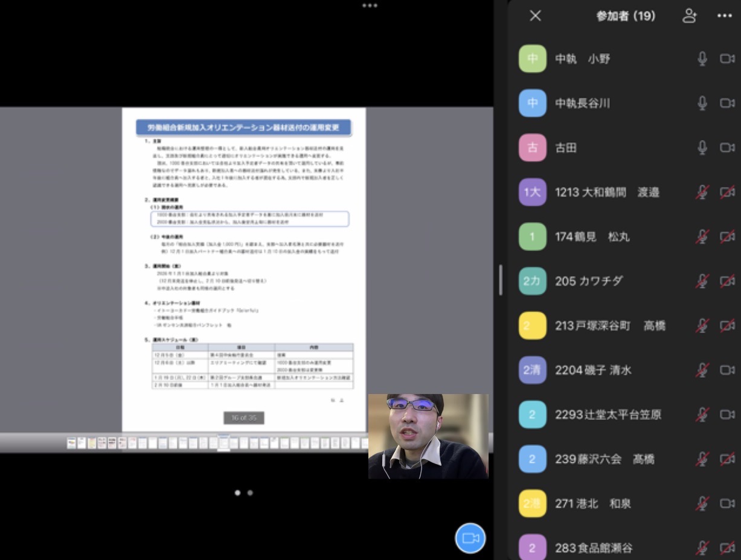Viewport: 741px width, 560px height.
Task: Open the top three-dot meeting menu
Action: [370, 5]
